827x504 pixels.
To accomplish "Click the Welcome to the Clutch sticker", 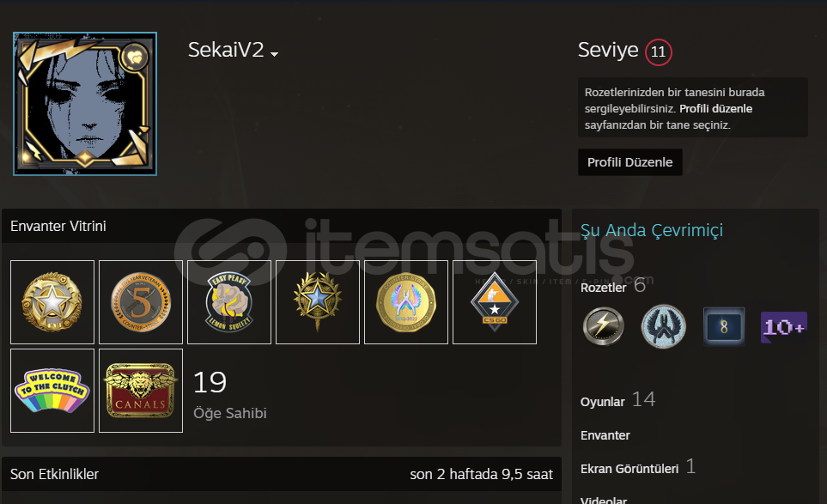I will [x=52, y=391].
